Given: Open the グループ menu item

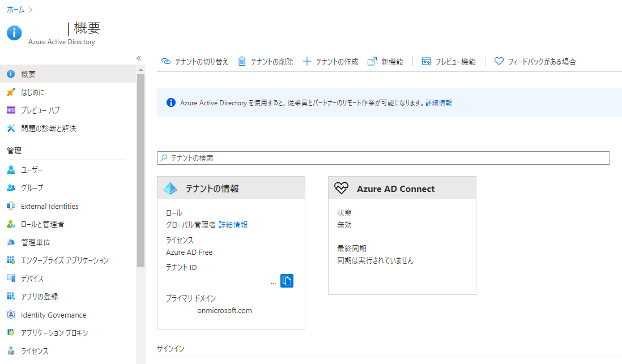Looking at the screenshot, I should (x=68, y=187).
